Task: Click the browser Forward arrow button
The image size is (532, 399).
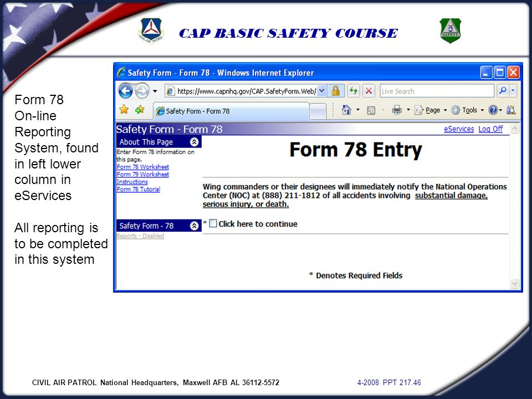Action: [x=142, y=91]
